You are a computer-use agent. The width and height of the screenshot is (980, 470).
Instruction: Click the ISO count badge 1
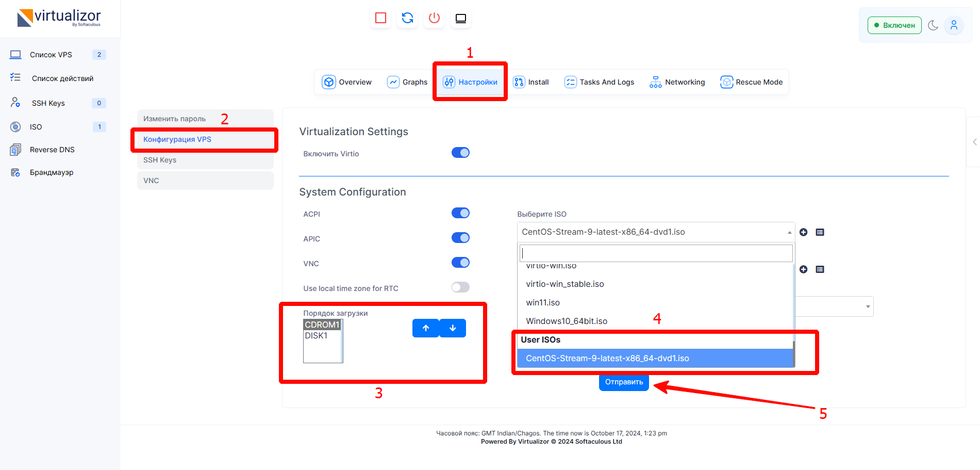[x=99, y=127]
